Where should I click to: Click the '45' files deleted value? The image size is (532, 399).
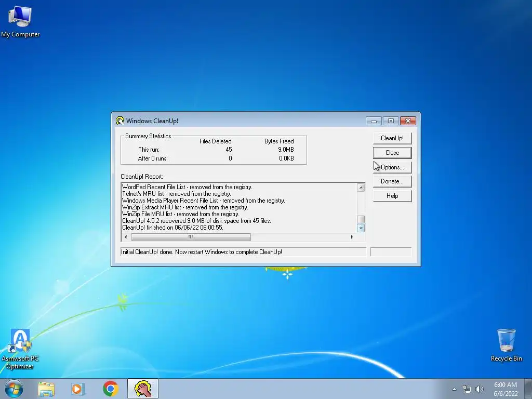229,150
